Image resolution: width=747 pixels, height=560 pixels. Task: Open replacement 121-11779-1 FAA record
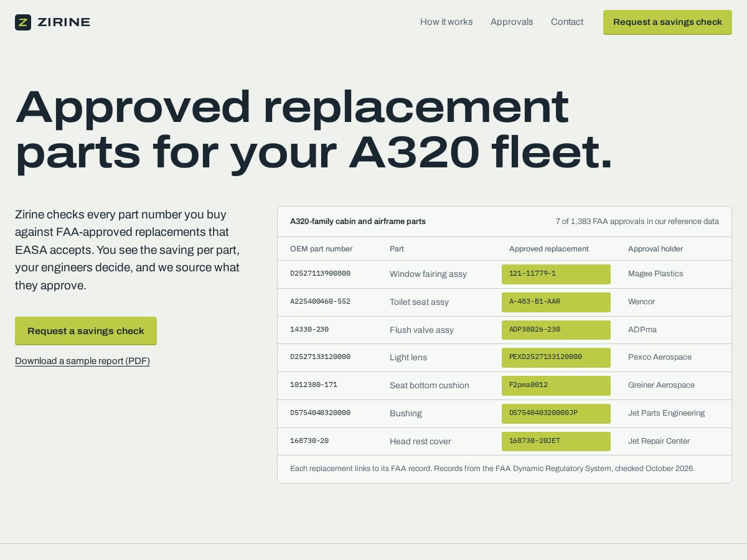[x=556, y=274]
